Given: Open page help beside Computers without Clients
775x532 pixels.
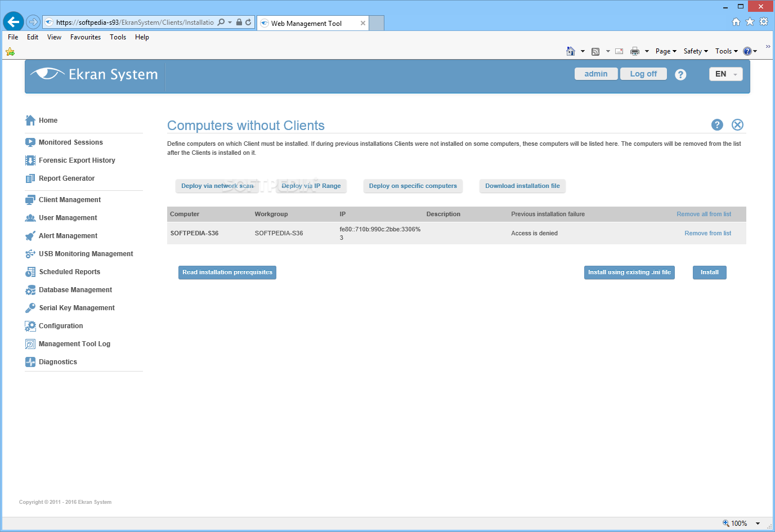Looking at the screenshot, I should 717,125.
